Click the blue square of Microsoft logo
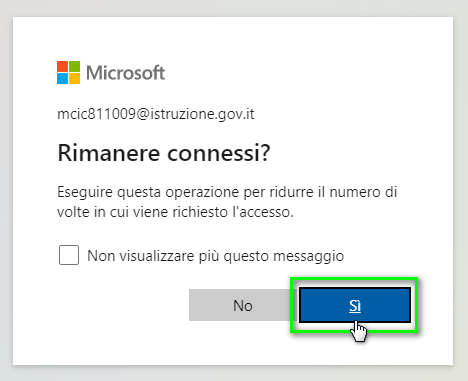The width and height of the screenshot is (468, 381). coord(62,78)
